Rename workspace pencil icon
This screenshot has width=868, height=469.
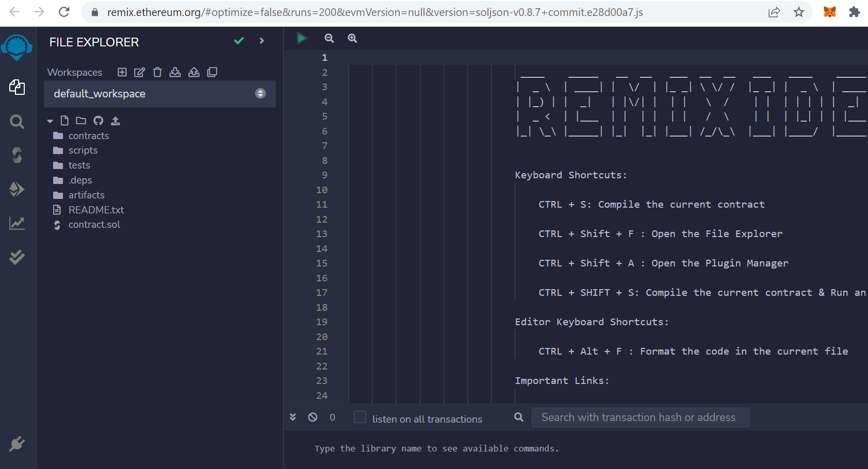(140, 72)
